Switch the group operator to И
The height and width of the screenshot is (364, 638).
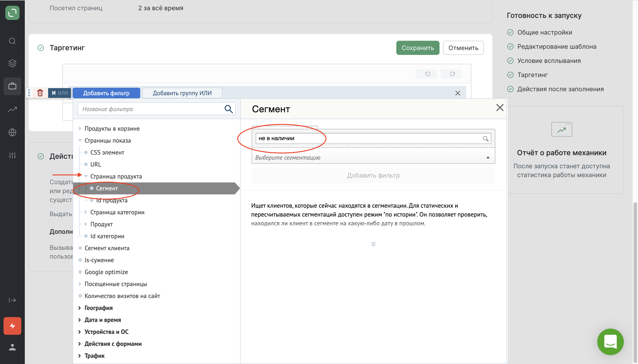click(x=54, y=93)
